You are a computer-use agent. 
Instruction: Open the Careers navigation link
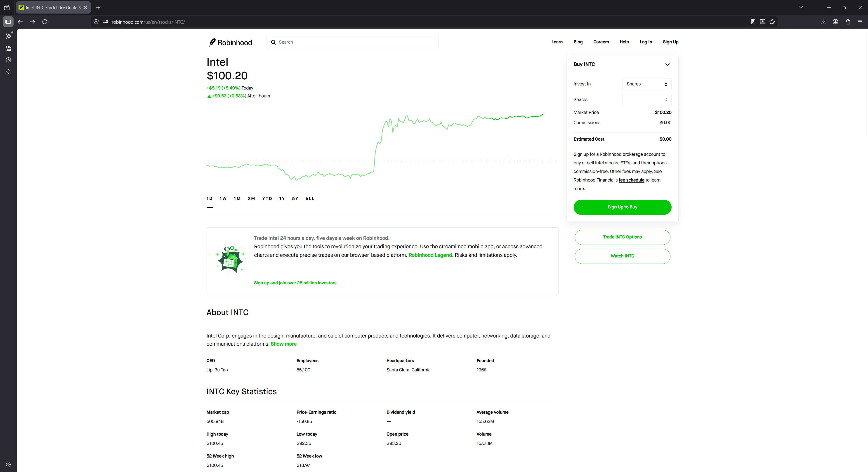tap(601, 42)
